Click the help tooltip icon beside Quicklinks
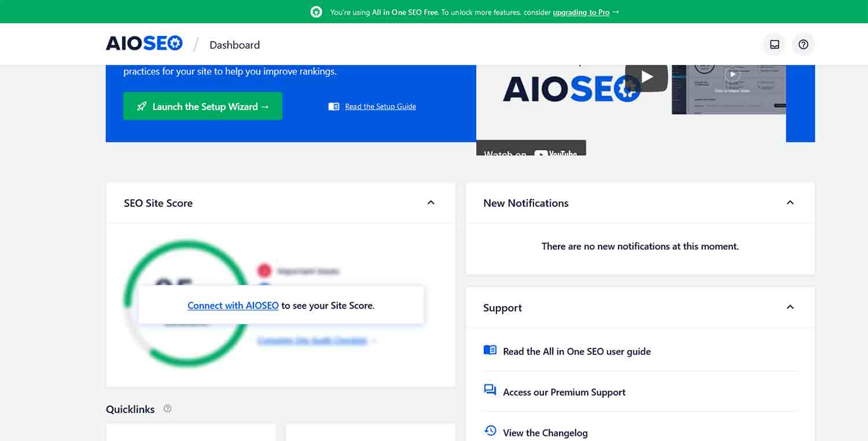 [167, 409]
